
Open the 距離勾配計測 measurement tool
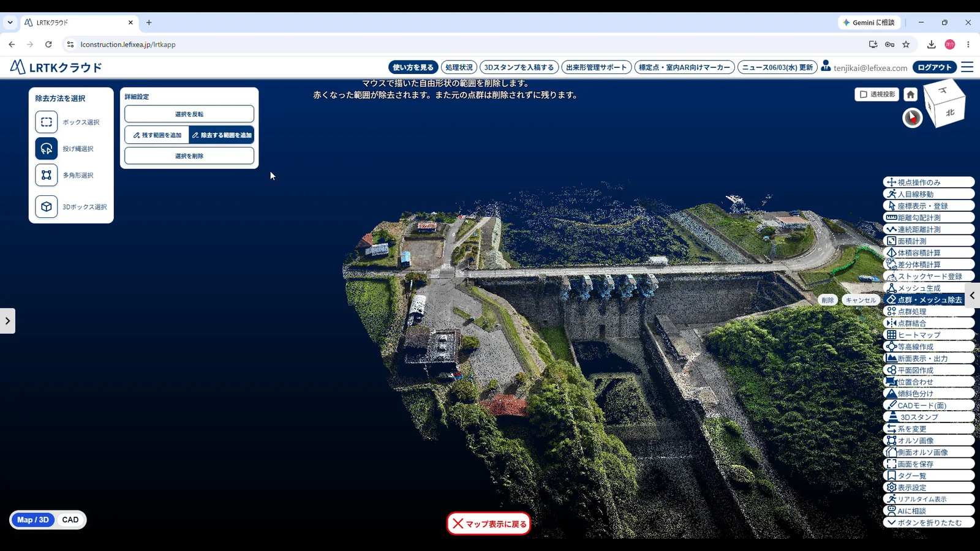click(929, 217)
